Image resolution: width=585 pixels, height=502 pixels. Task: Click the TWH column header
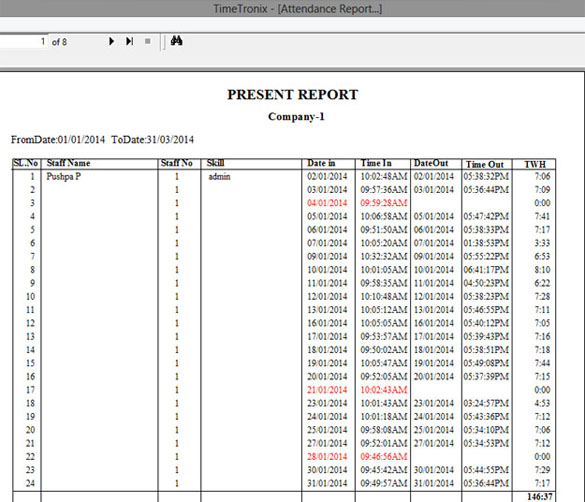point(535,164)
